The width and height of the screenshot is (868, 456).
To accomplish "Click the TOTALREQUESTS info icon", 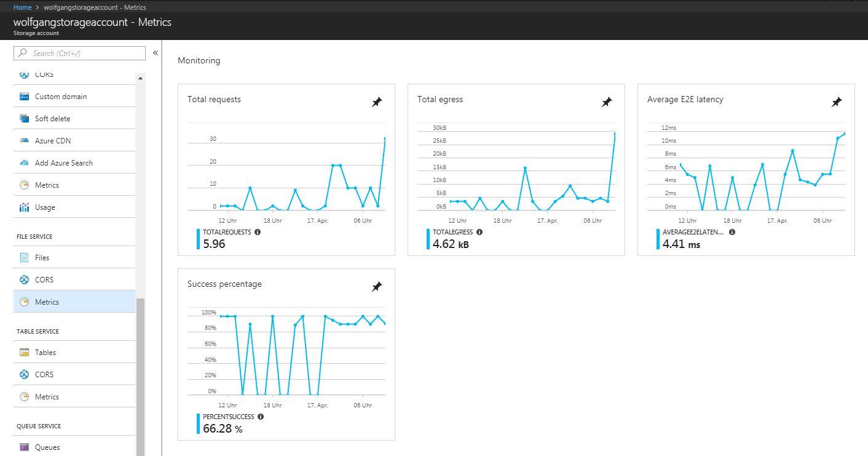I will (x=258, y=232).
